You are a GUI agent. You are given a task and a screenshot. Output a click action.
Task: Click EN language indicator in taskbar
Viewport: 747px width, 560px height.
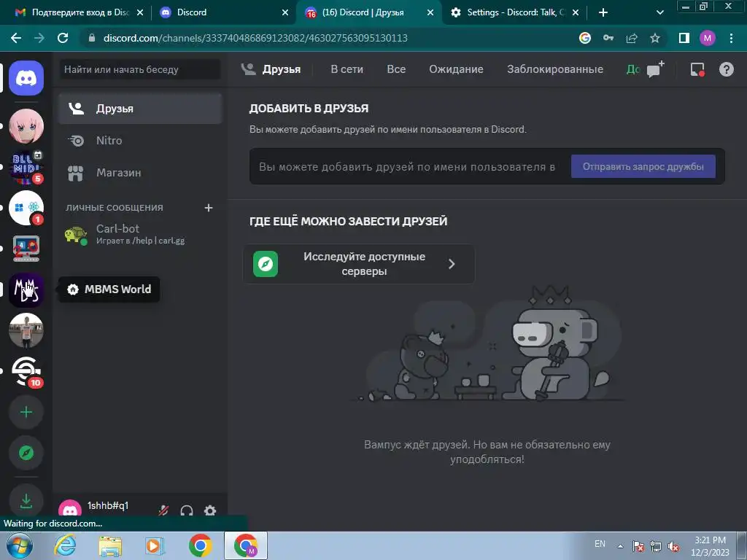click(600, 544)
